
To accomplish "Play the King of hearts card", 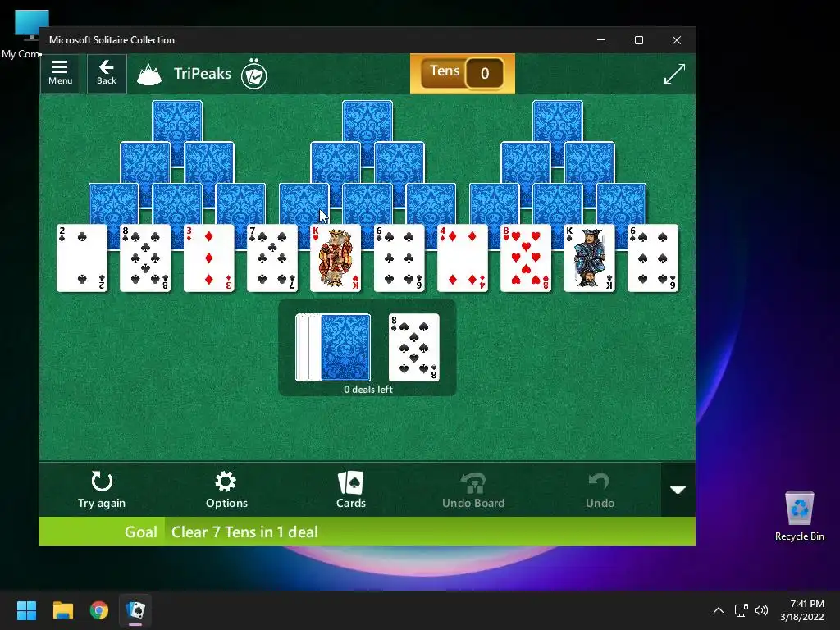I will (336, 258).
